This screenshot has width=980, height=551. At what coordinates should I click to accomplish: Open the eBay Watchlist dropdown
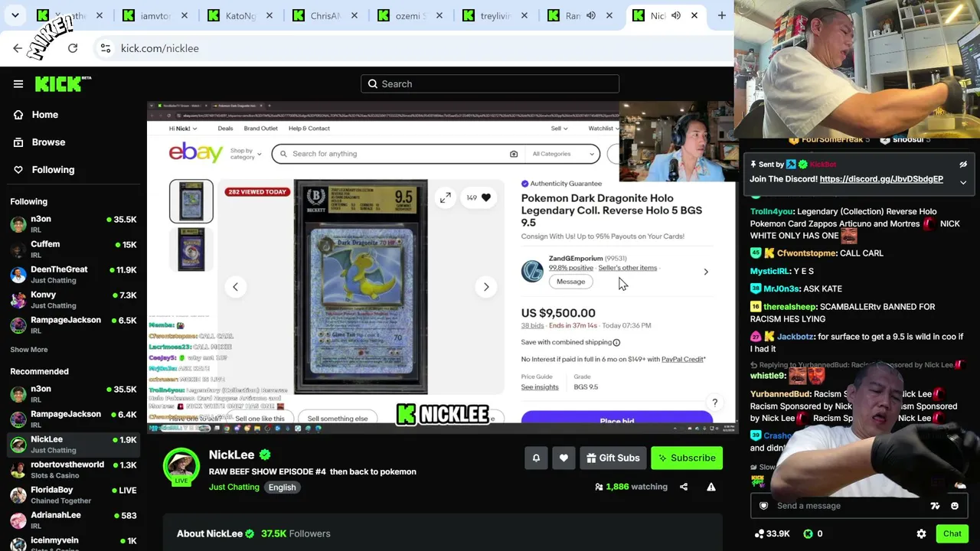[604, 129]
